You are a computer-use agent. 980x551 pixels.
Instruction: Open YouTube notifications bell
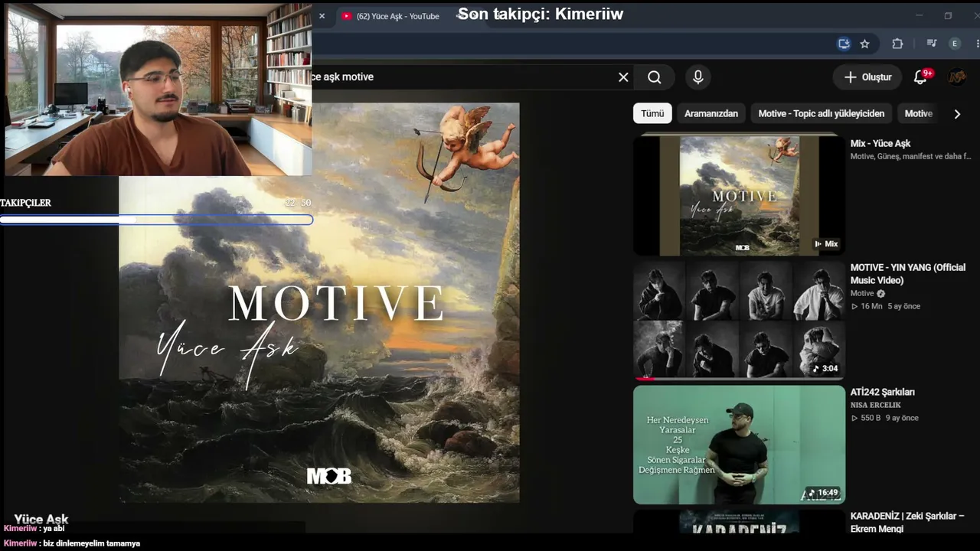coord(921,77)
